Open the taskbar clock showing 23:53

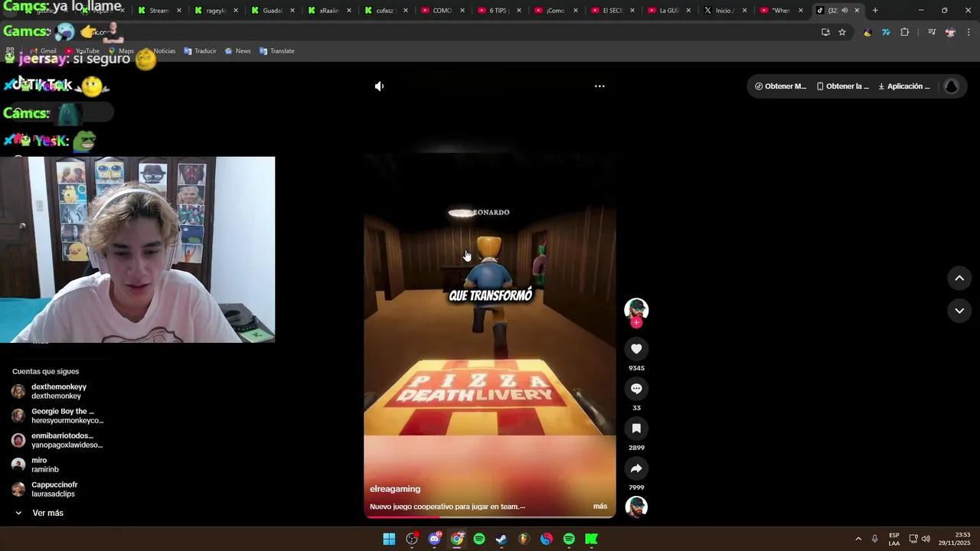(955, 540)
